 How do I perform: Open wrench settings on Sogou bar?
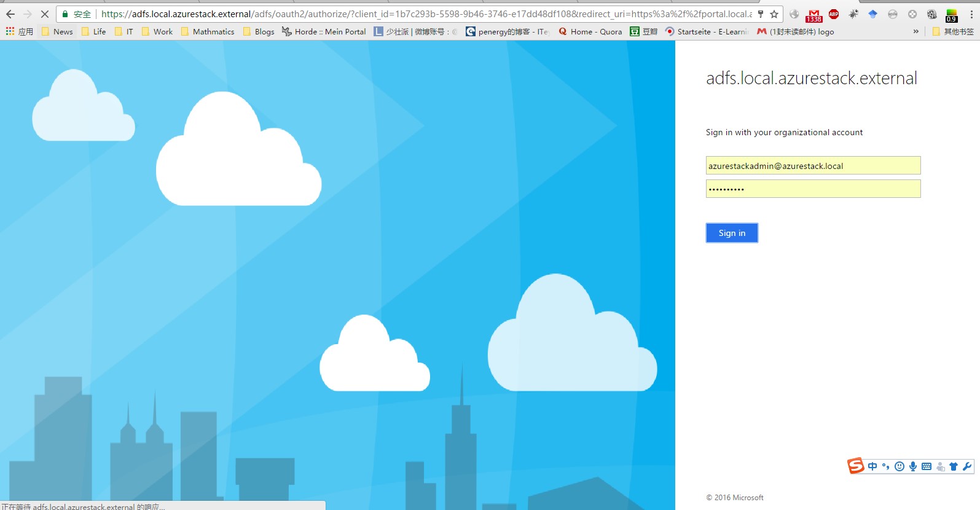click(x=967, y=466)
